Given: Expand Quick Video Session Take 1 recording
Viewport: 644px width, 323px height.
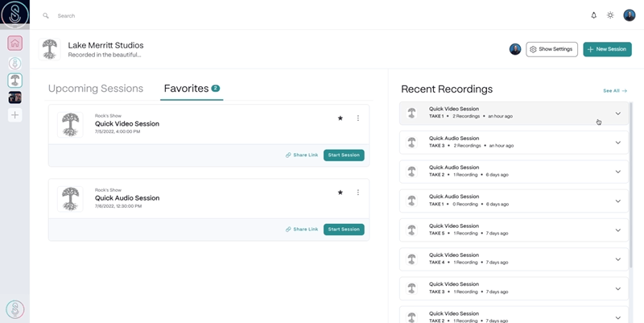Looking at the screenshot, I should [x=617, y=114].
